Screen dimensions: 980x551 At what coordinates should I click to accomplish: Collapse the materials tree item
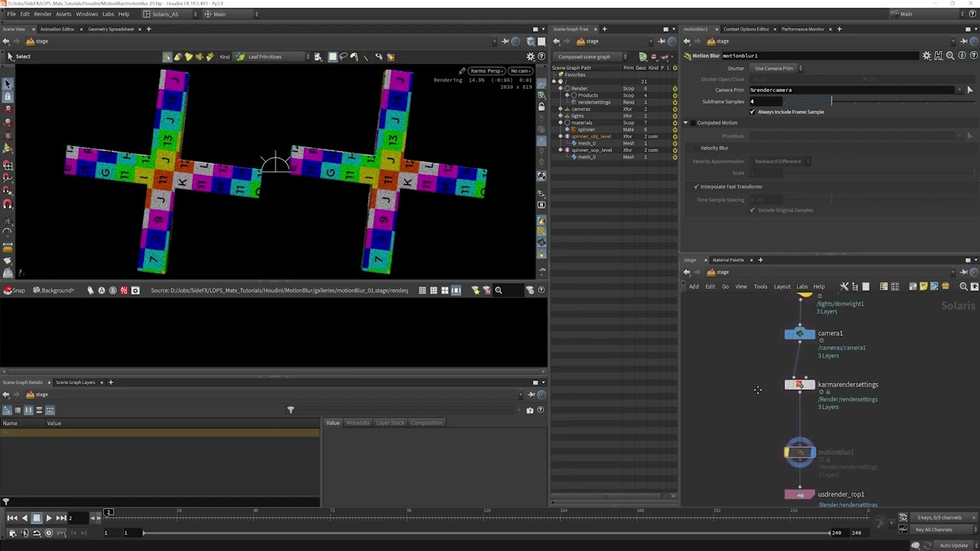pos(560,122)
